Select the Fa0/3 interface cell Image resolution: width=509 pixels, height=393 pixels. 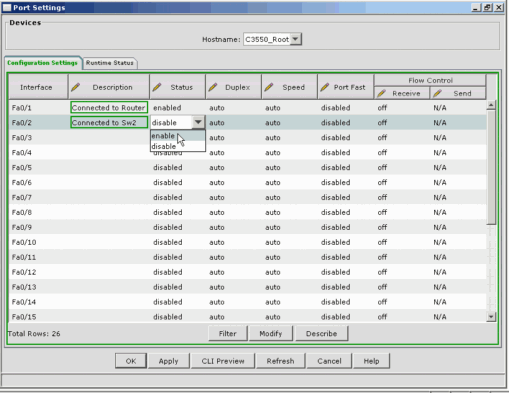pos(38,138)
